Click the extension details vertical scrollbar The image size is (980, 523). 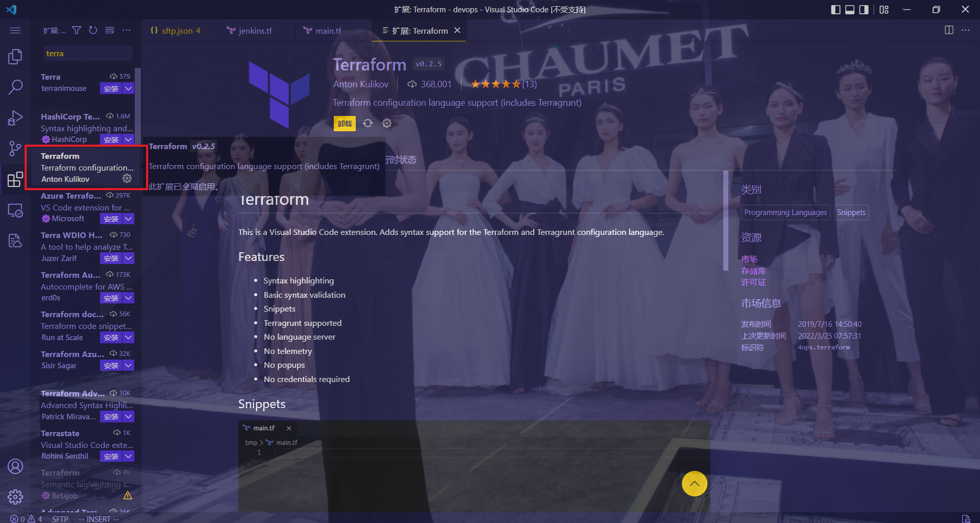[x=725, y=221]
